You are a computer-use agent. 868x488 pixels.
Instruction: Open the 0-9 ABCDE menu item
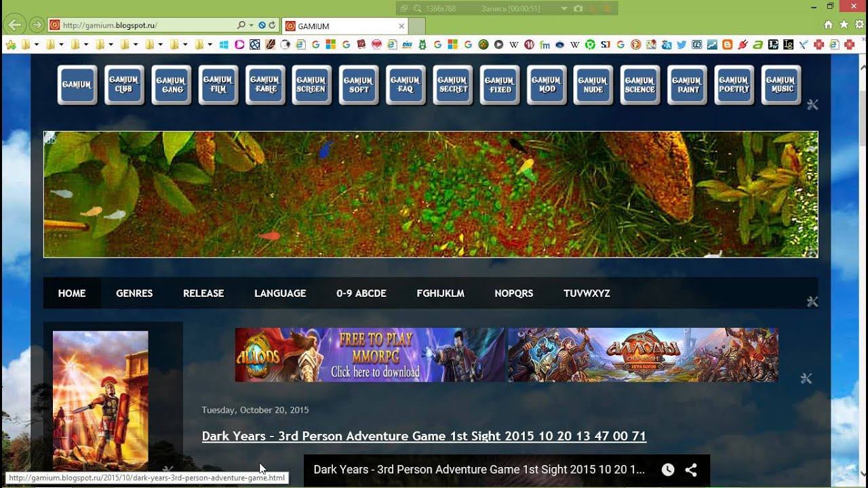pyautogui.click(x=361, y=293)
